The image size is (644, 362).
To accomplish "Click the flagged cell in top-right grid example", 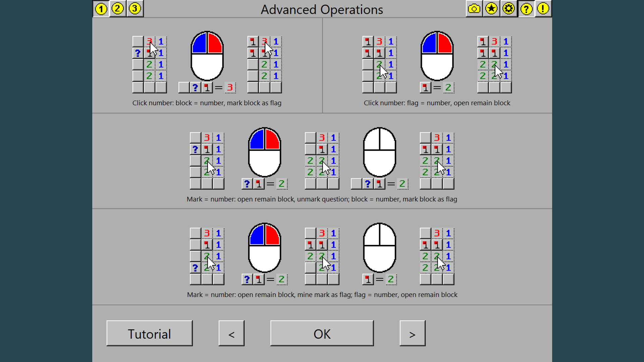I will coord(368,42).
